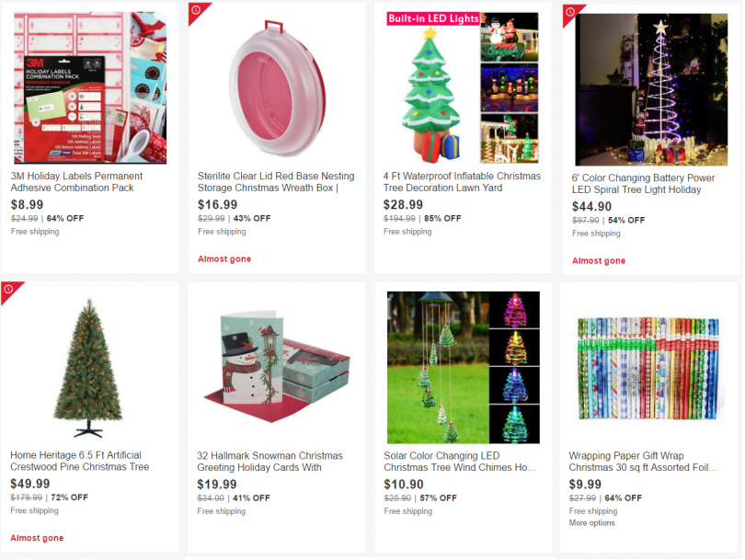Image resolution: width=745 pixels, height=560 pixels.
Task: Open 3M Holiday Labels Permanent Adhesive title
Action: click(76, 182)
